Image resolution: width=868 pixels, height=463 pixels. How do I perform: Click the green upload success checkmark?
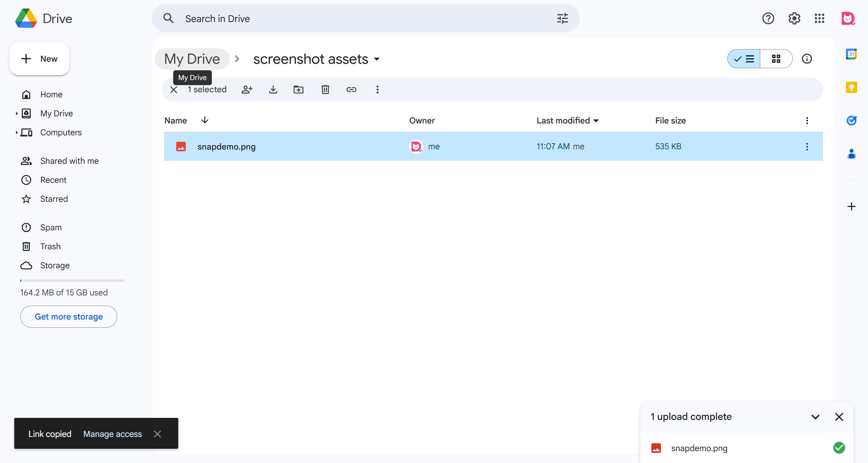coord(839,448)
